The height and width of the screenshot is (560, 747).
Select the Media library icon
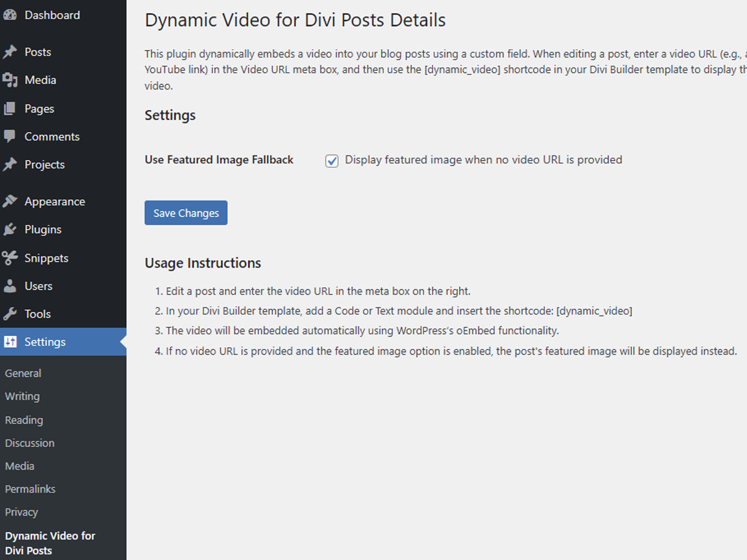click(9, 80)
